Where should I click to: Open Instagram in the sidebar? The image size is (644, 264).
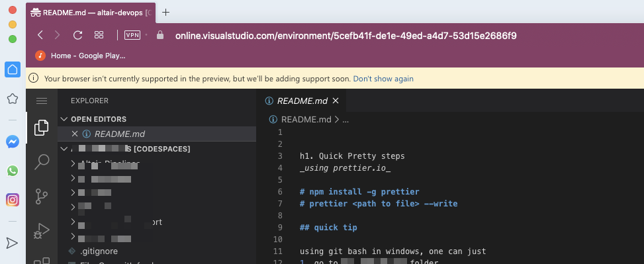coord(13,200)
